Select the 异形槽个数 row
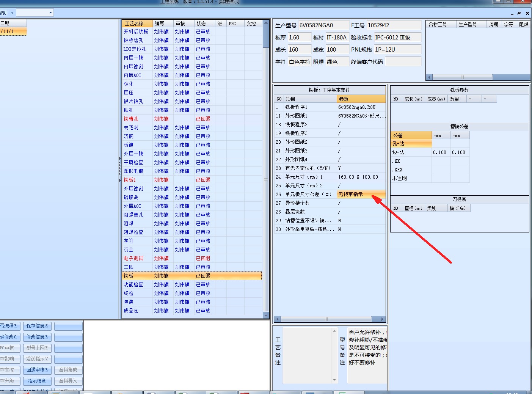Screen dimensions: 532x394 (x=330, y=203)
